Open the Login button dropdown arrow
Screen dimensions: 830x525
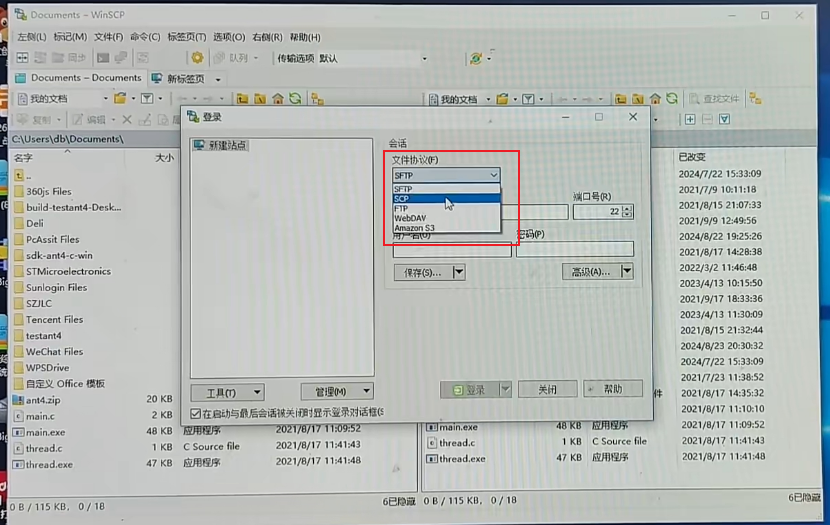click(x=506, y=390)
